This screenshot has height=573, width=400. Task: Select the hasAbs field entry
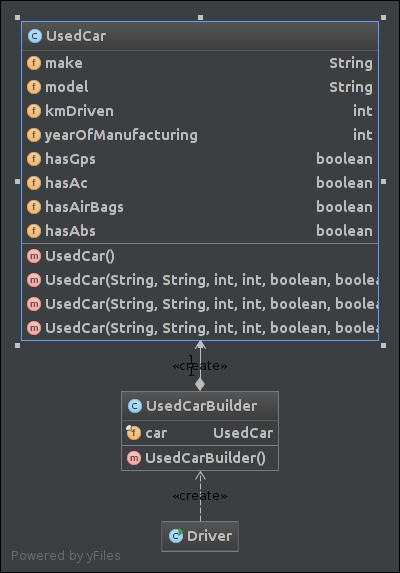(200, 231)
